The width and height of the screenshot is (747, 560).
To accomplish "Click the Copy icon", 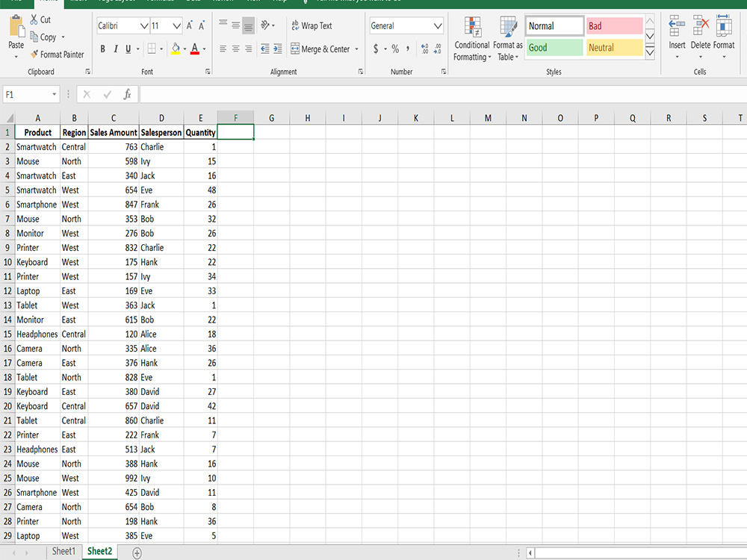I will (x=34, y=37).
